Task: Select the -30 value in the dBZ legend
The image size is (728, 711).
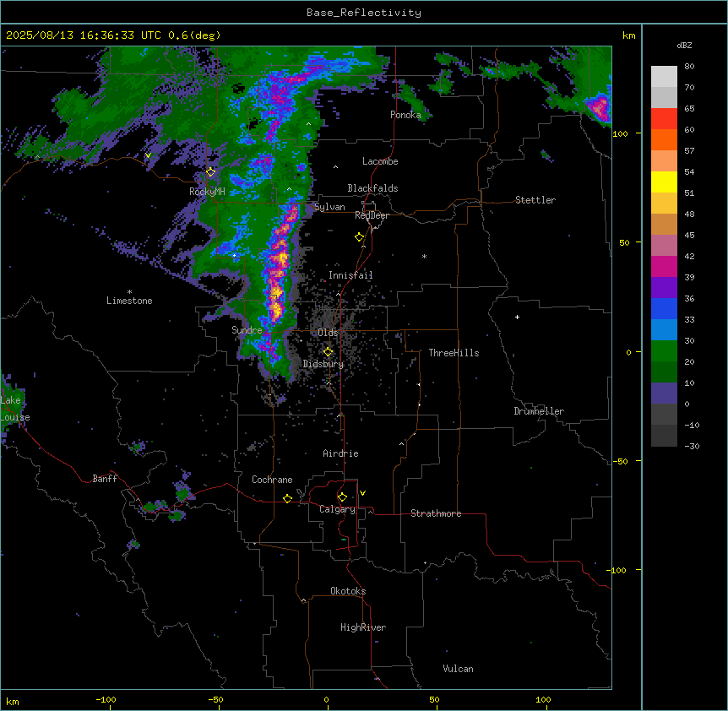Action: (692, 447)
